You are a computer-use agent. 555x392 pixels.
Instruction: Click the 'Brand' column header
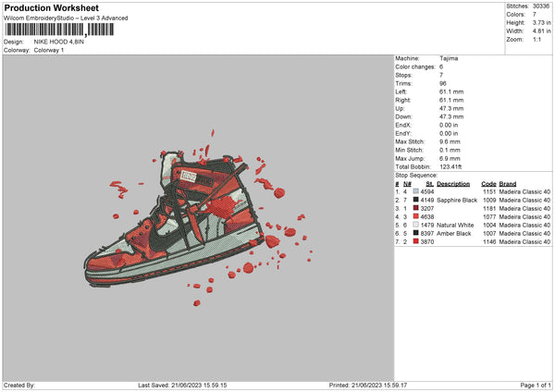[x=508, y=184]
